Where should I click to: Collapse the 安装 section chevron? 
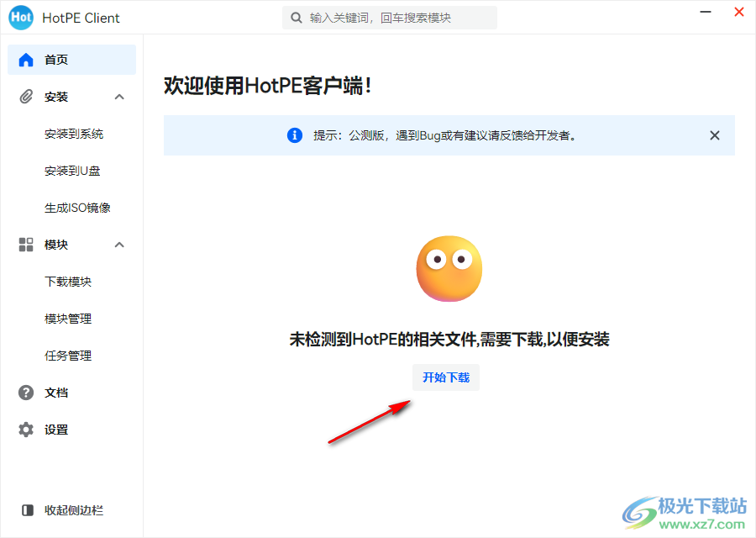coord(119,96)
